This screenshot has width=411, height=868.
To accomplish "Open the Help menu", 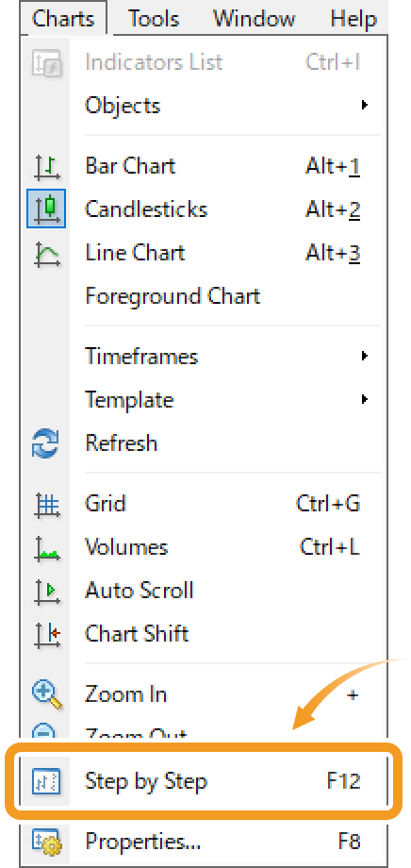I will point(353,19).
